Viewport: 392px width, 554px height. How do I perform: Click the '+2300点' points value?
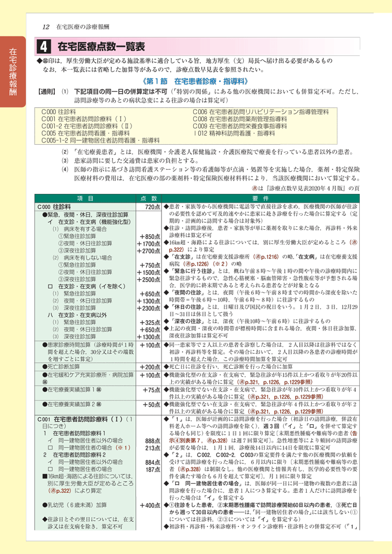tap(149, 308)
